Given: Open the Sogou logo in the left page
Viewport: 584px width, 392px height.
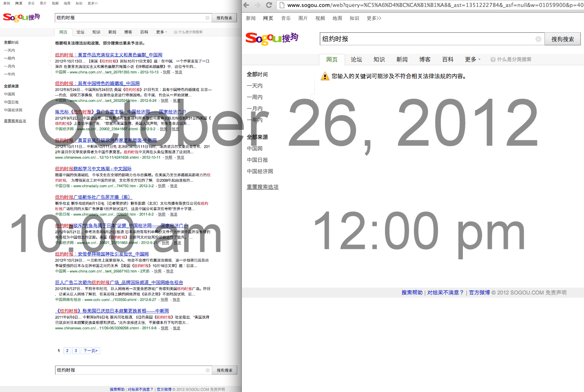Looking at the screenshot, I should click(22, 17).
